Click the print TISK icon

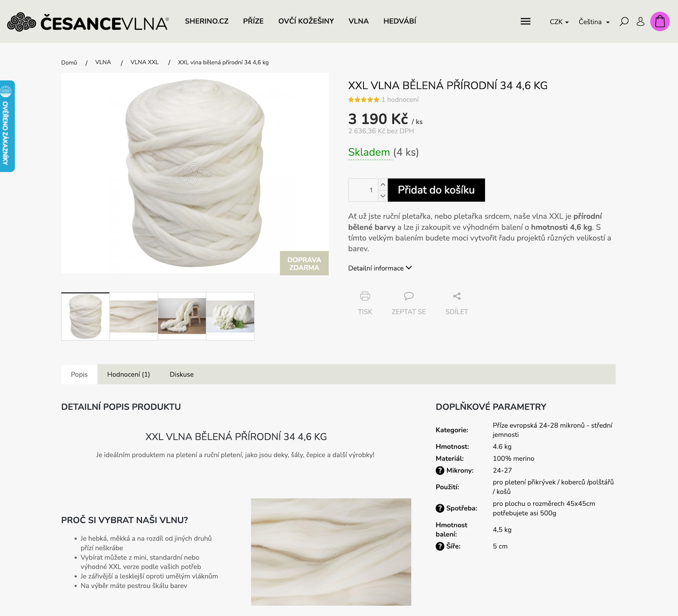coord(365,296)
